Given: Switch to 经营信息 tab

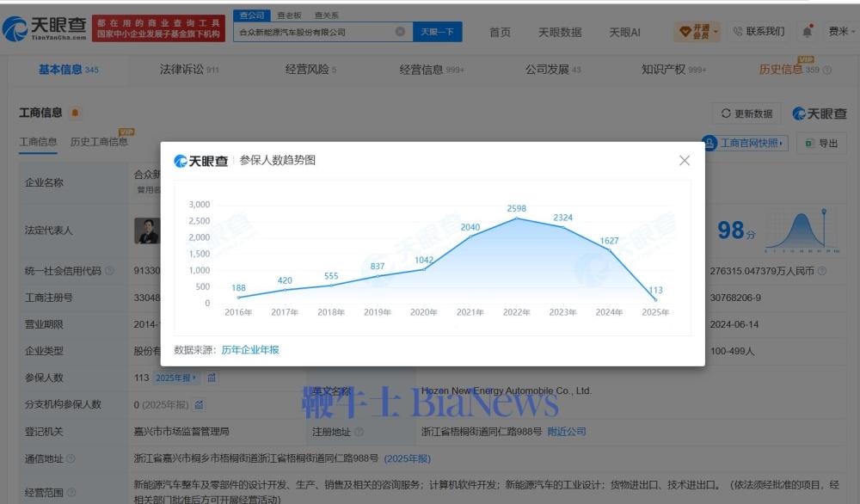Looking at the screenshot, I should pos(431,70).
